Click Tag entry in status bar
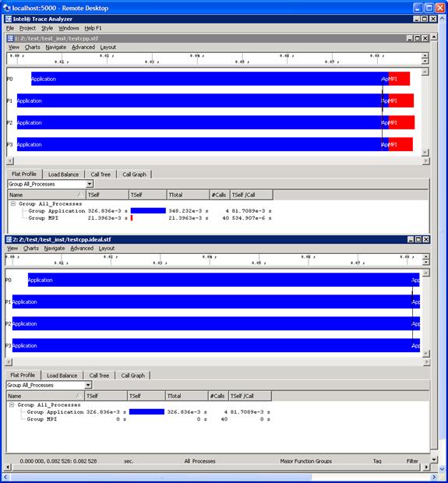 (377, 461)
